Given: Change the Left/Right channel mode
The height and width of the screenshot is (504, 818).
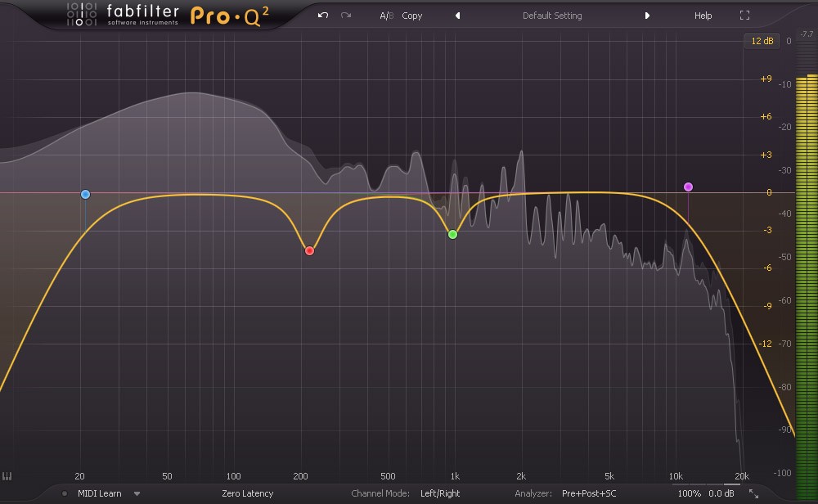Looking at the screenshot, I should click(440, 493).
